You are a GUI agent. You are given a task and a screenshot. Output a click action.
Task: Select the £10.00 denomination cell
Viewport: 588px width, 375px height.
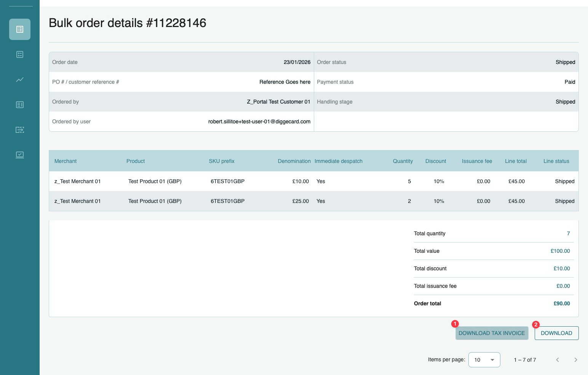300,181
